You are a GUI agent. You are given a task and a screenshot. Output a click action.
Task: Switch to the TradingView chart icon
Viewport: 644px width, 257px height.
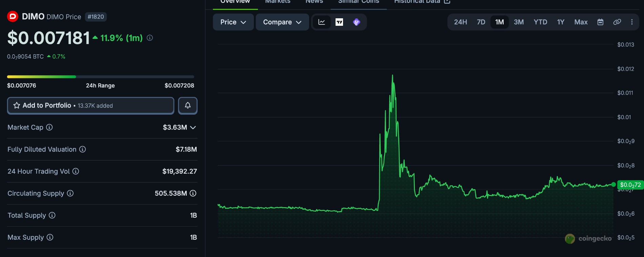(339, 22)
